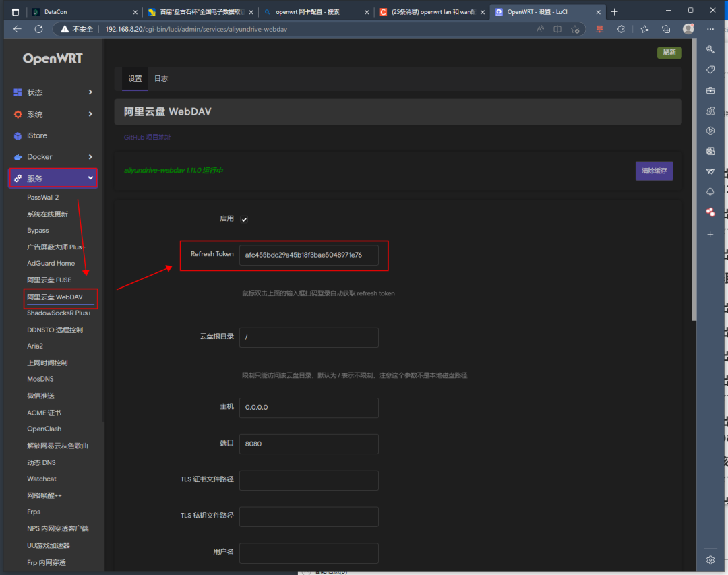Screen dimensions: 728x575
Task: Click the user profile avatar
Action: [688, 29]
